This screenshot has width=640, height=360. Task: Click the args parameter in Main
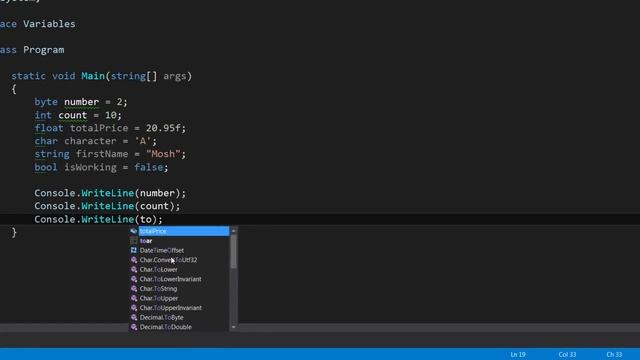click(x=174, y=76)
